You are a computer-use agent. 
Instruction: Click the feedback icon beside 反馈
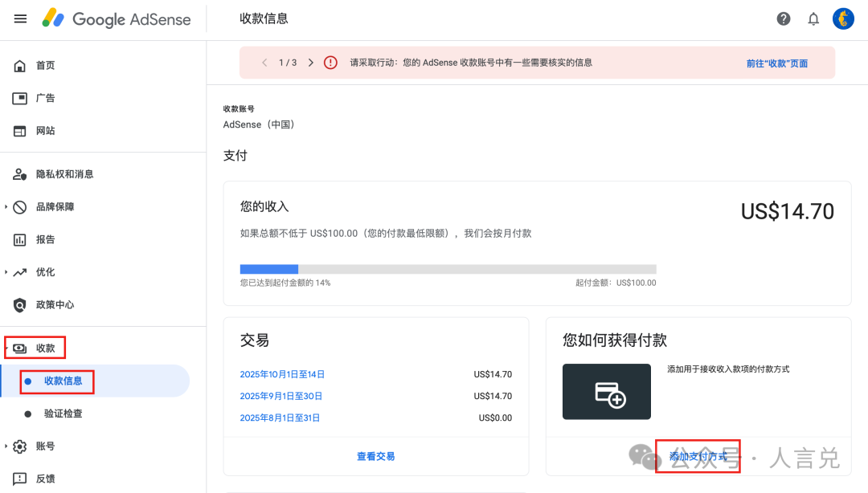pos(20,479)
